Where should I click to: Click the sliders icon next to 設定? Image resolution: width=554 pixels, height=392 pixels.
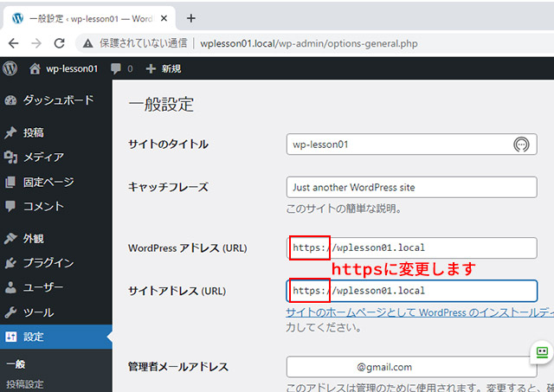pos(10,337)
